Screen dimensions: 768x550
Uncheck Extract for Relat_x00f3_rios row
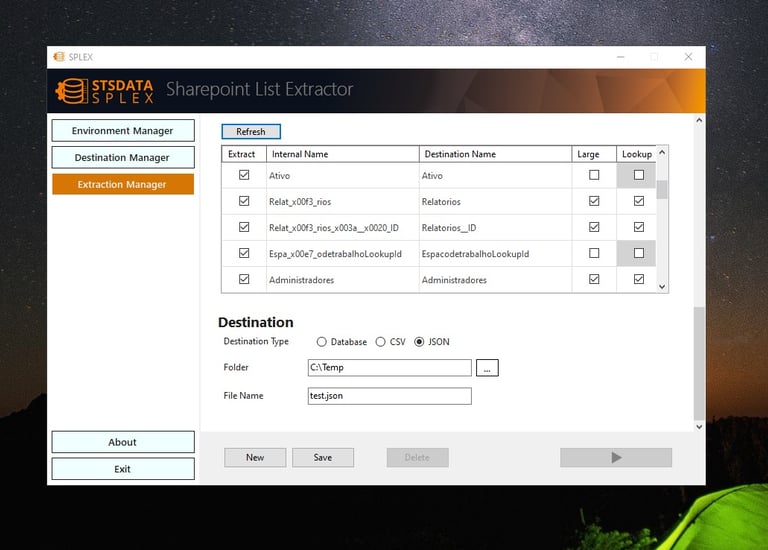(x=244, y=201)
